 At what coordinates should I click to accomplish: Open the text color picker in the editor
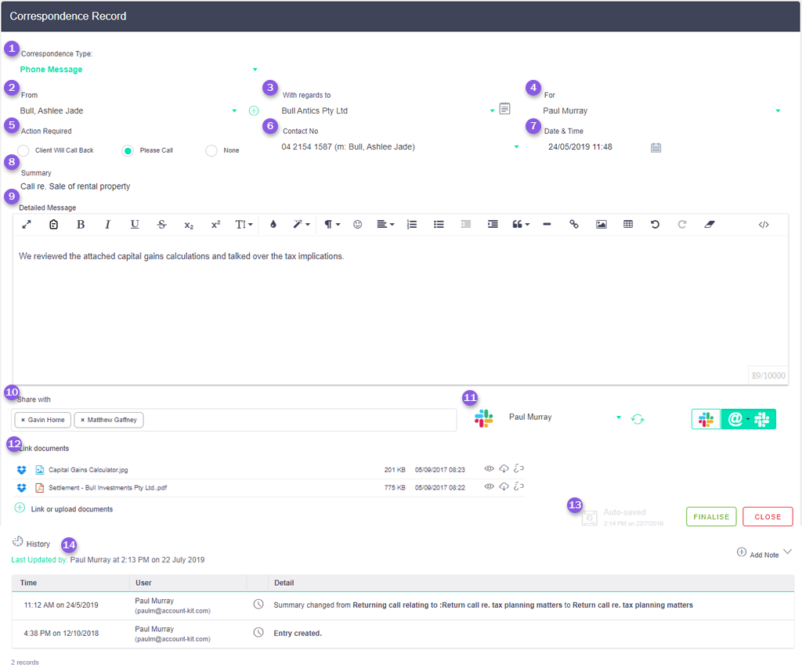coord(274,224)
